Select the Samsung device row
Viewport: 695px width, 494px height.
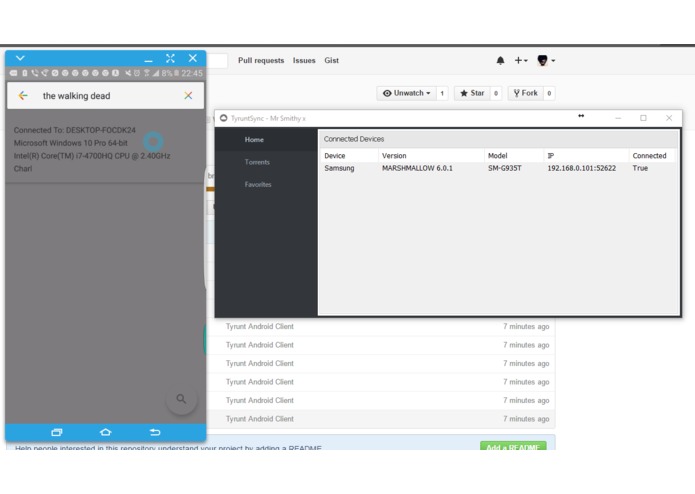click(498, 168)
